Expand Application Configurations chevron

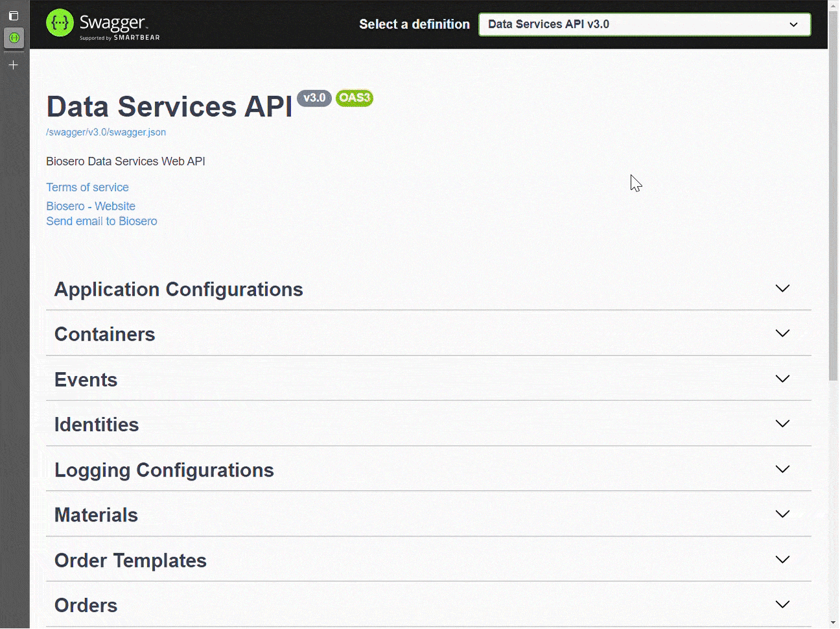782,289
